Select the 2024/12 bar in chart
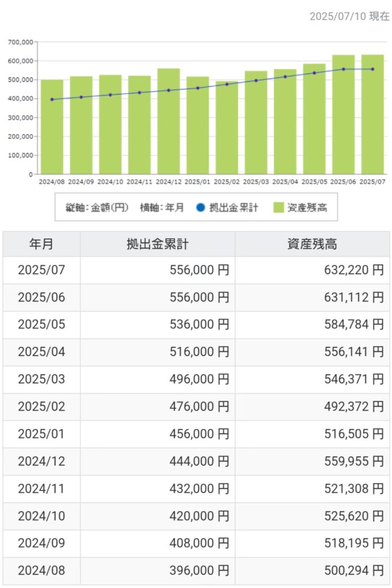Image resolution: width=392 pixels, height=588 pixels. (169, 121)
